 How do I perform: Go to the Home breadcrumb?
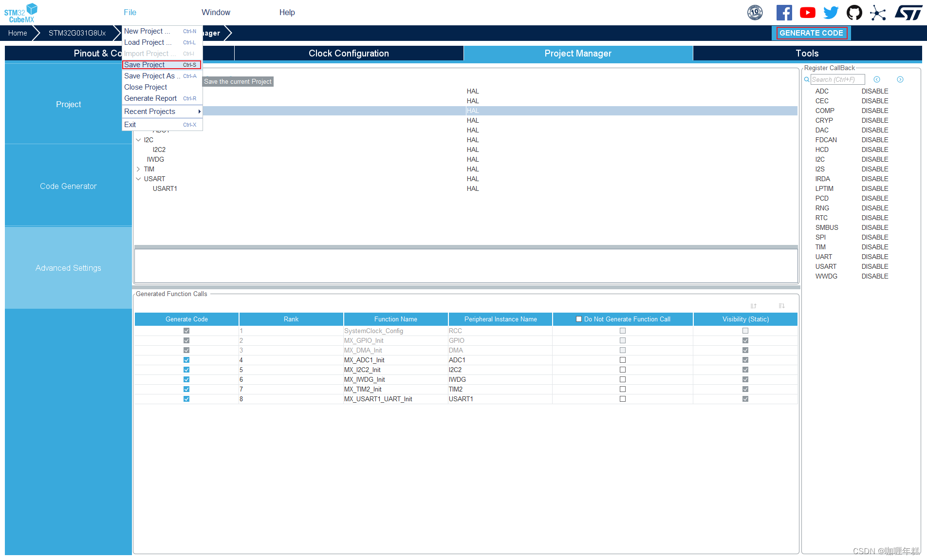[18, 33]
